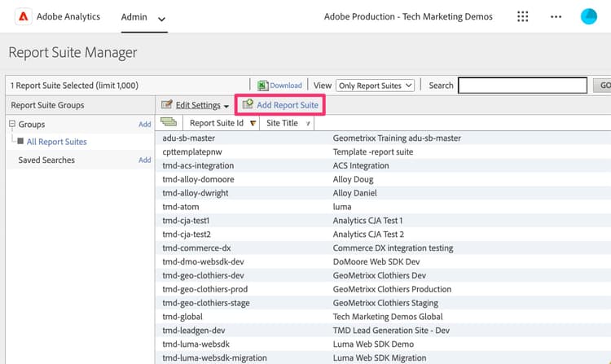Open the View Only Report Suites dropdown

coord(375,86)
